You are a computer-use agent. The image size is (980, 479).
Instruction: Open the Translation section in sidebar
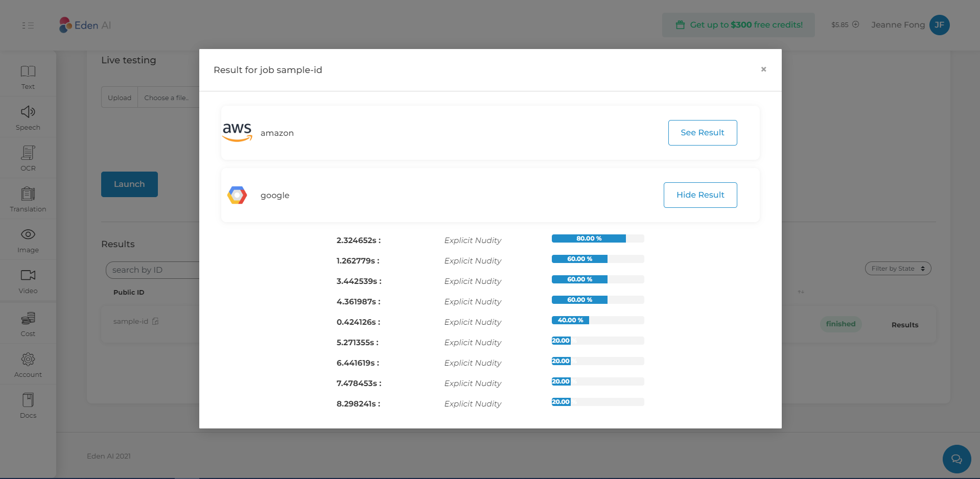[x=28, y=200]
